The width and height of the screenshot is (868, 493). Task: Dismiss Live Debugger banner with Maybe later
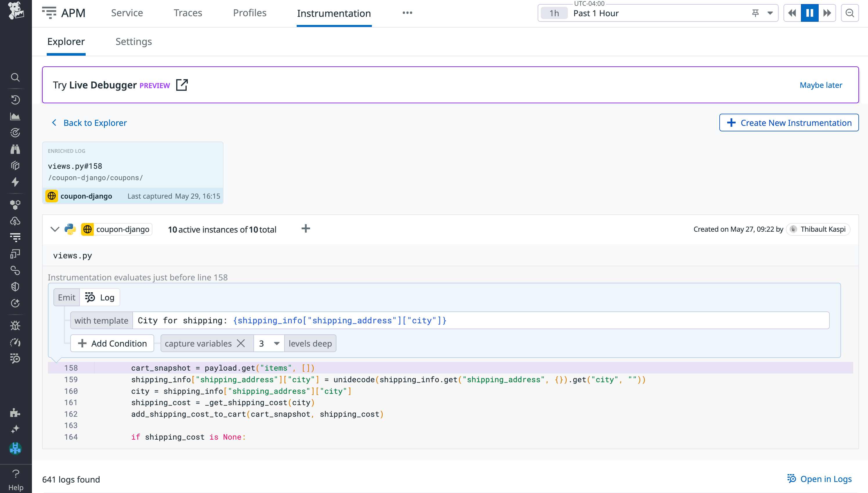(821, 85)
